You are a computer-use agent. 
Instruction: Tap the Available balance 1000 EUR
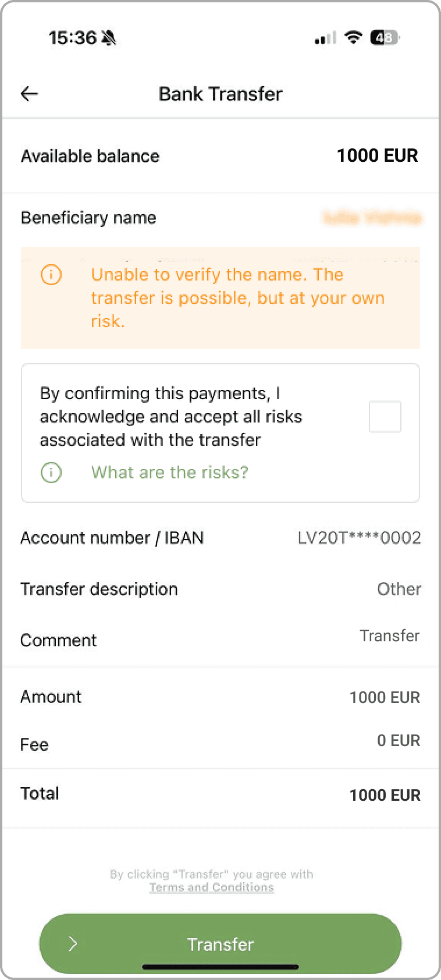coord(377,155)
